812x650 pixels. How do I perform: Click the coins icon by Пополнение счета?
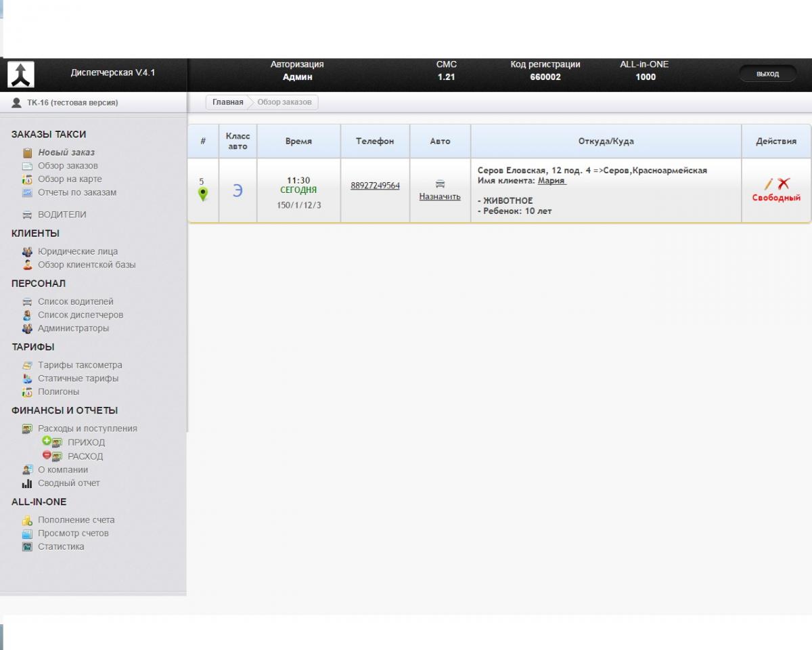[x=28, y=520]
